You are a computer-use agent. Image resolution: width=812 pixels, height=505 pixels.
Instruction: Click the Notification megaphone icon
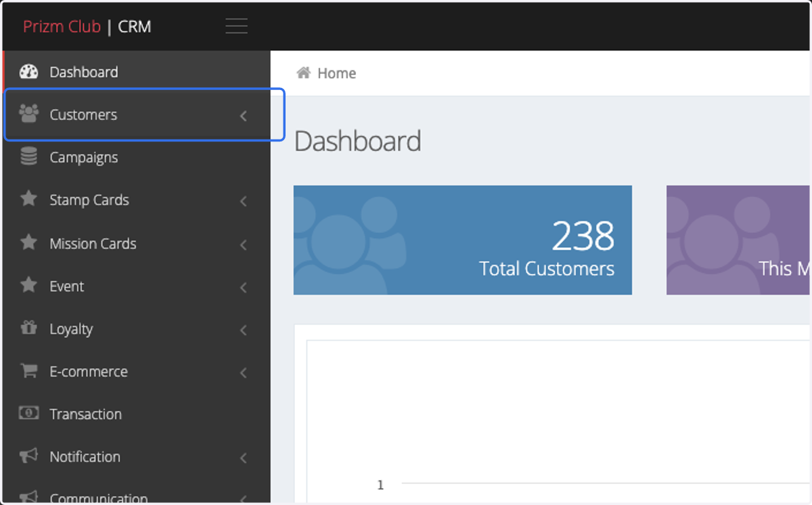pyautogui.click(x=28, y=456)
